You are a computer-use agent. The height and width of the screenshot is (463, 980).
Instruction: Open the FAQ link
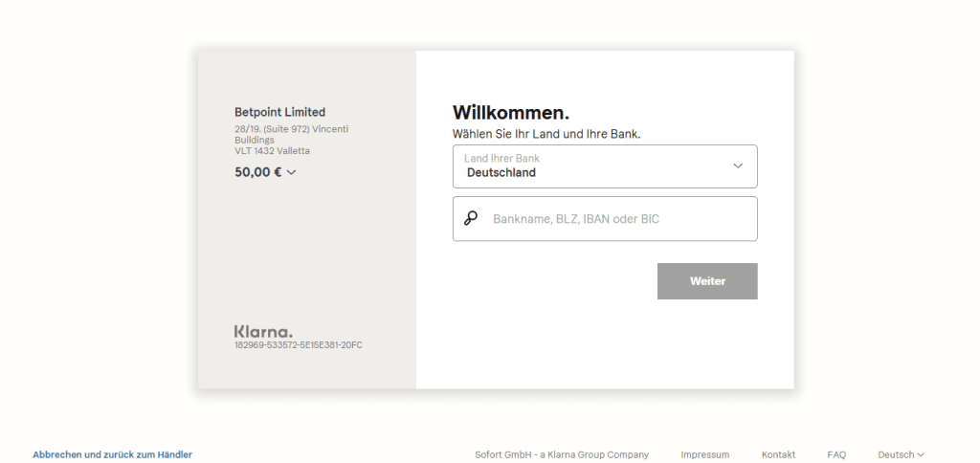(836, 455)
